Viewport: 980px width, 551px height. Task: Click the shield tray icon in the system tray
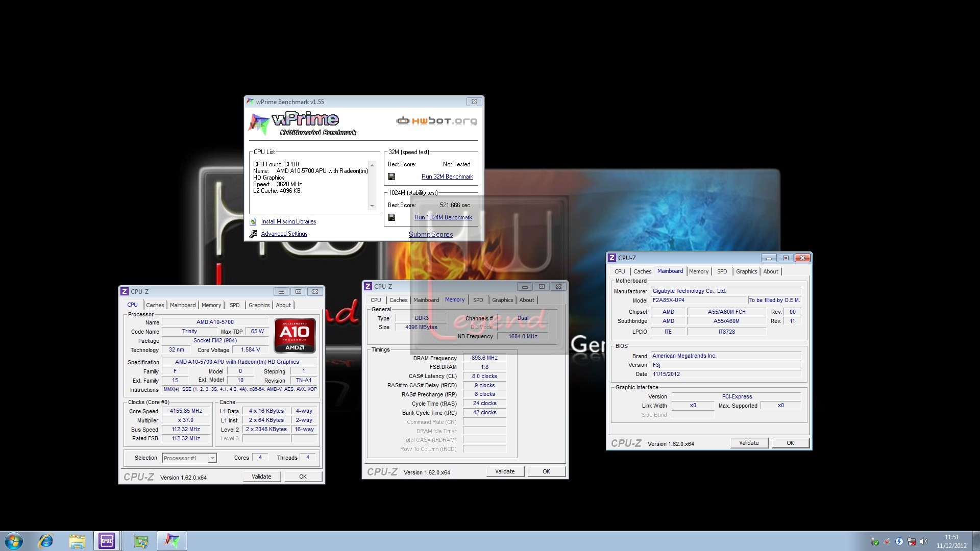(x=875, y=541)
